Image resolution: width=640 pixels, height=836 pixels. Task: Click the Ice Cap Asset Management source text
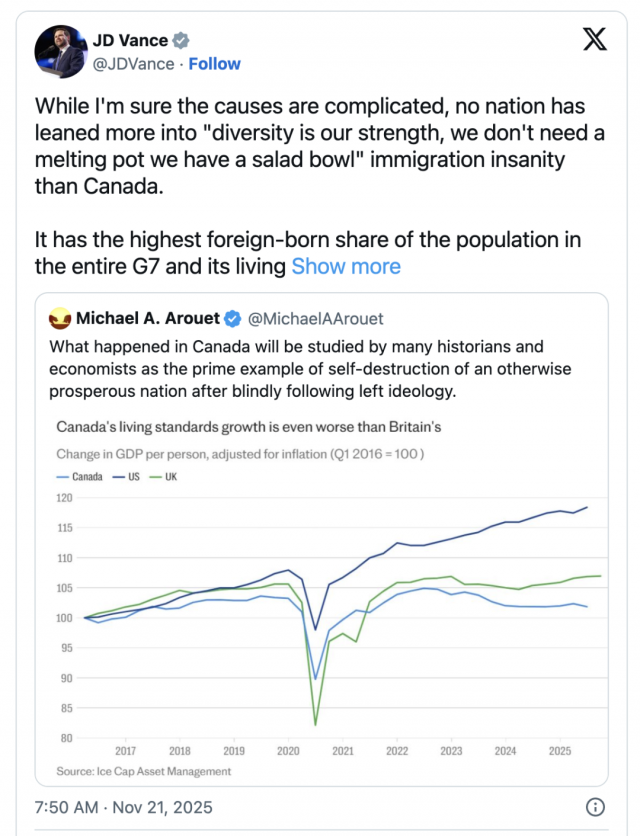coord(144,771)
